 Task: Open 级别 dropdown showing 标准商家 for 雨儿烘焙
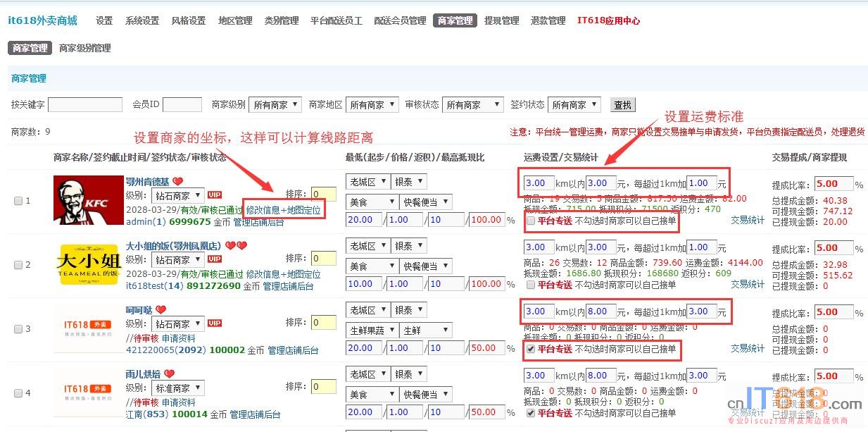point(177,388)
